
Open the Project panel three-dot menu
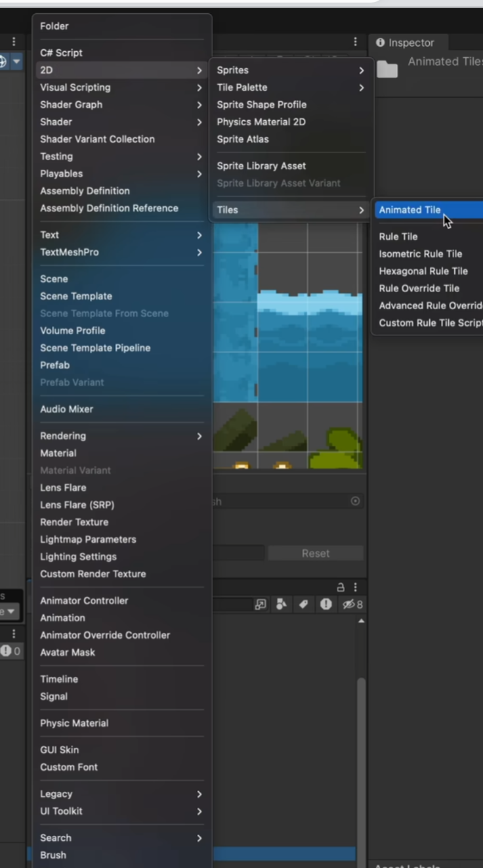click(x=356, y=588)
